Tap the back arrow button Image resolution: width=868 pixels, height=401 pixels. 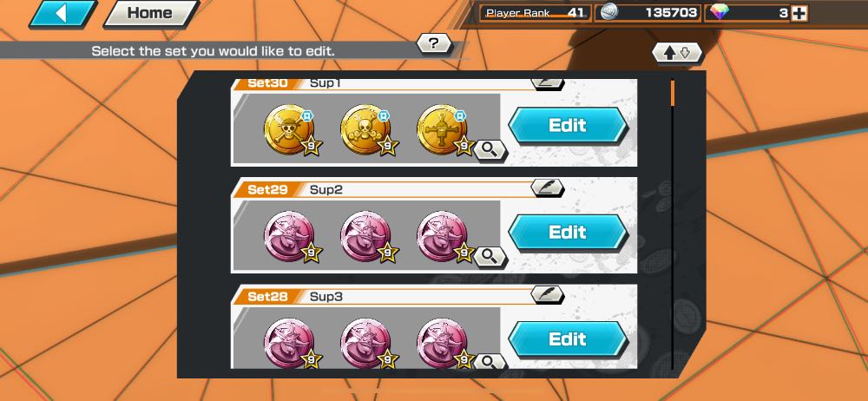(62, 13)
